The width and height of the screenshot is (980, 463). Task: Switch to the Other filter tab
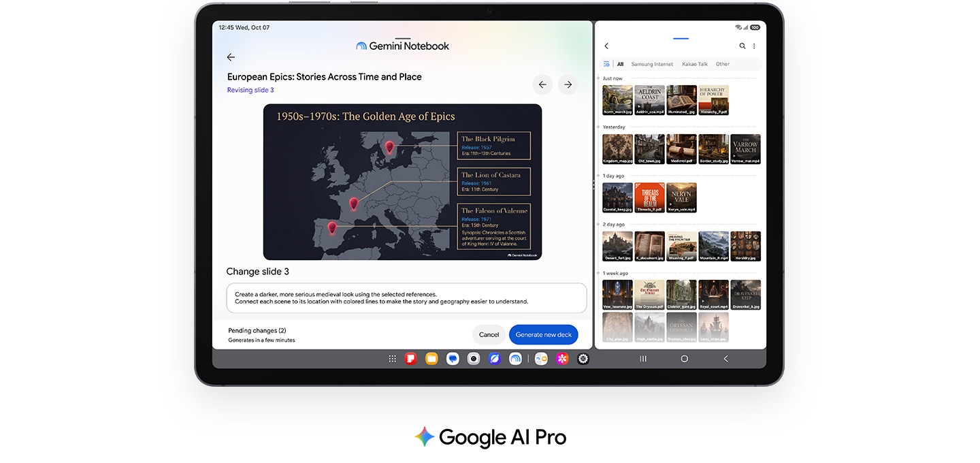coord(723,64)
